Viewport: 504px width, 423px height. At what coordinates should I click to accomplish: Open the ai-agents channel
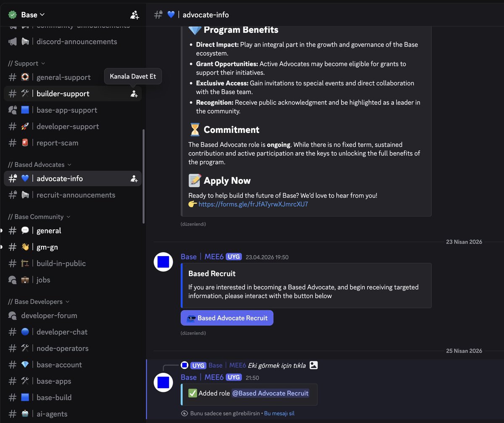click(x=73, y=414)
